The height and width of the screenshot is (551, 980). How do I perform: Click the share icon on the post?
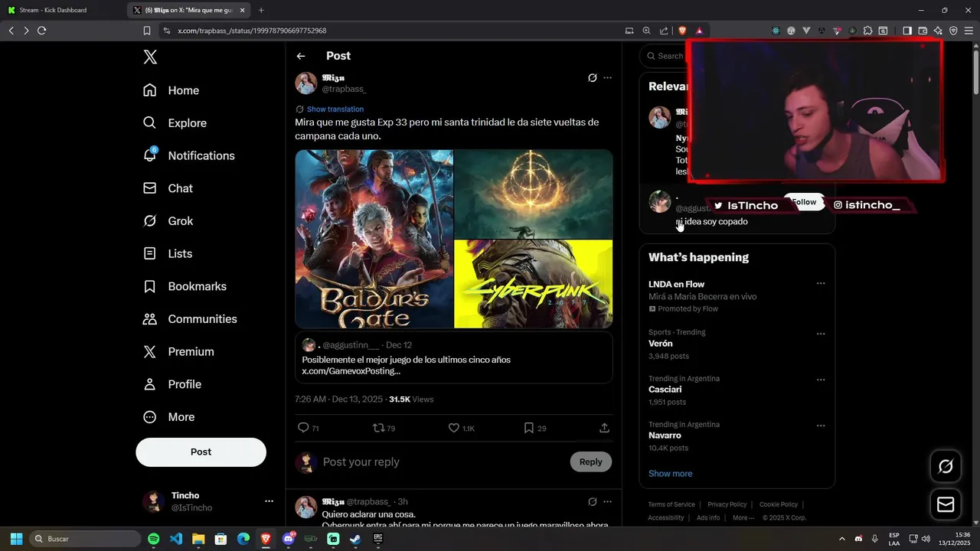[604, 428]
